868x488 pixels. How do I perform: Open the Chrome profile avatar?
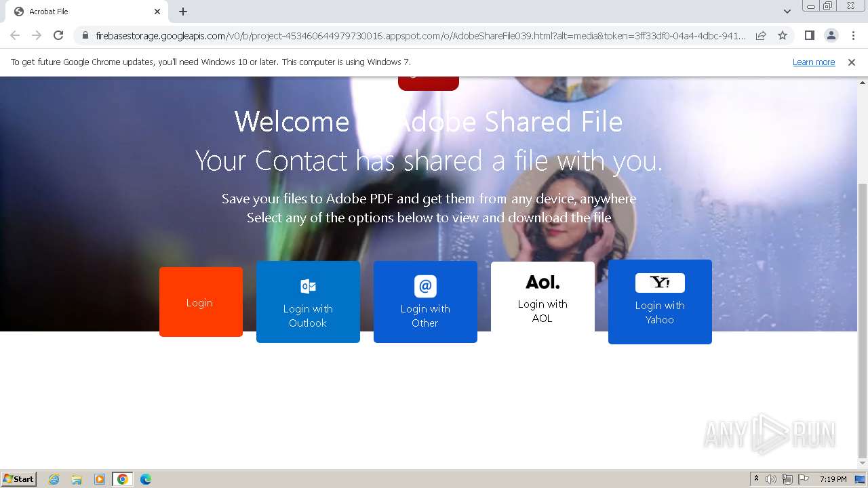(831, 35)
